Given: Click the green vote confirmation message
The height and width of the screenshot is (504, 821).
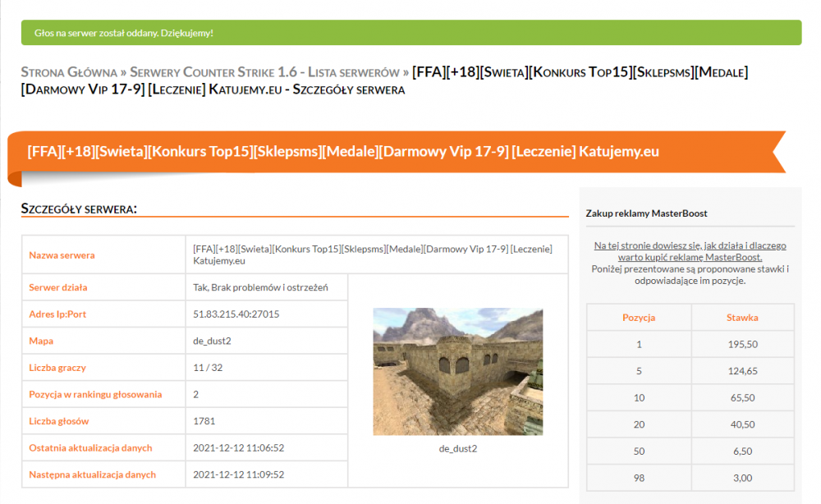Looking at the screenshot, I should click(x=411, y=33).
